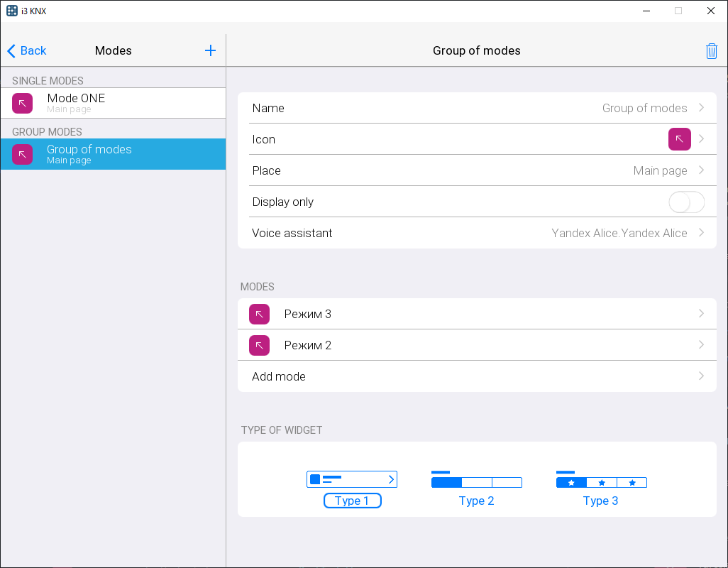The width and height of the screenshot is (728, 568).
Task: Click the trash icon to delete Group of modes
Action: pyautogui.click(x=712, y=50)
